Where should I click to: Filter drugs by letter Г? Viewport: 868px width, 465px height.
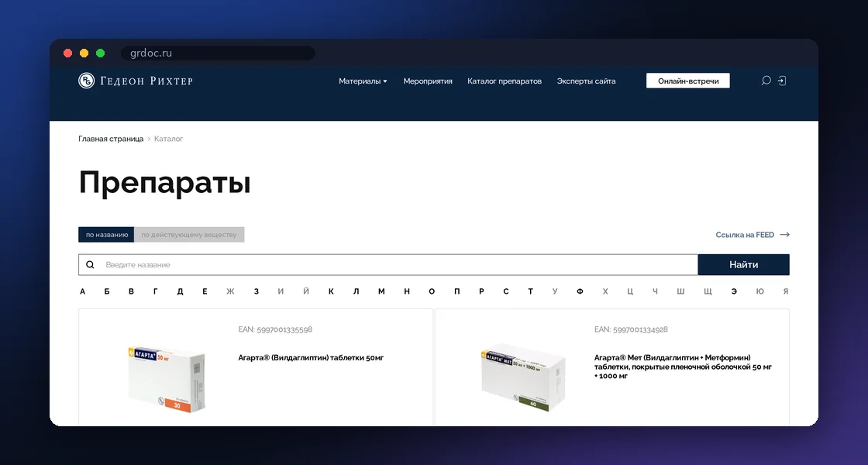click(156, 291)
